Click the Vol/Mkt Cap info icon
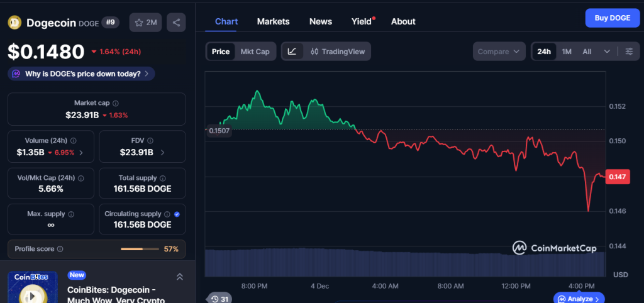The image size is (644, 303). 81,178
